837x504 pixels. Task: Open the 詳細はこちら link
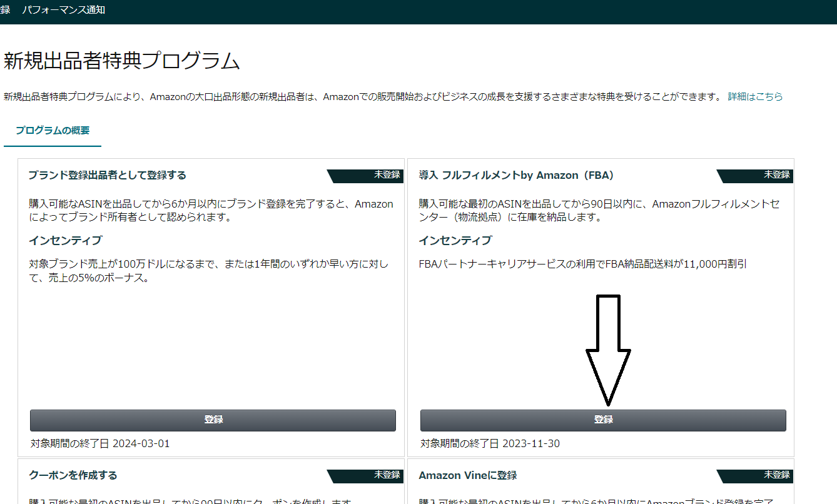[755, 97]
